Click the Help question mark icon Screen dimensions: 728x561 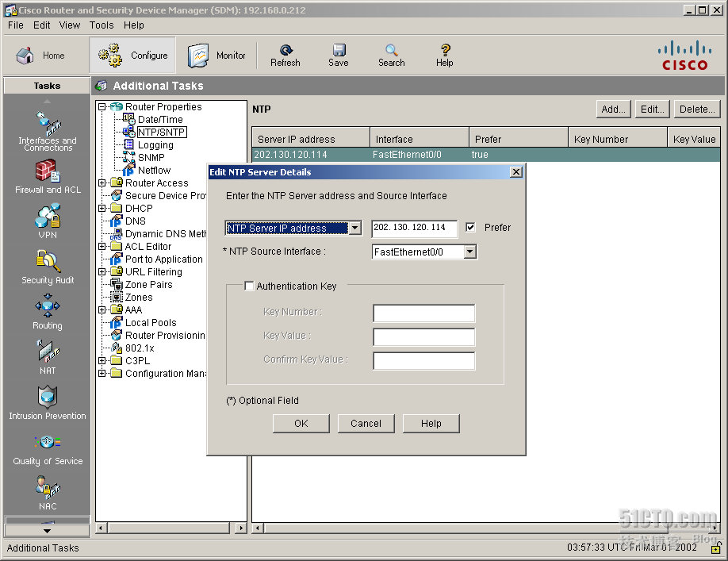coord(445,50)
